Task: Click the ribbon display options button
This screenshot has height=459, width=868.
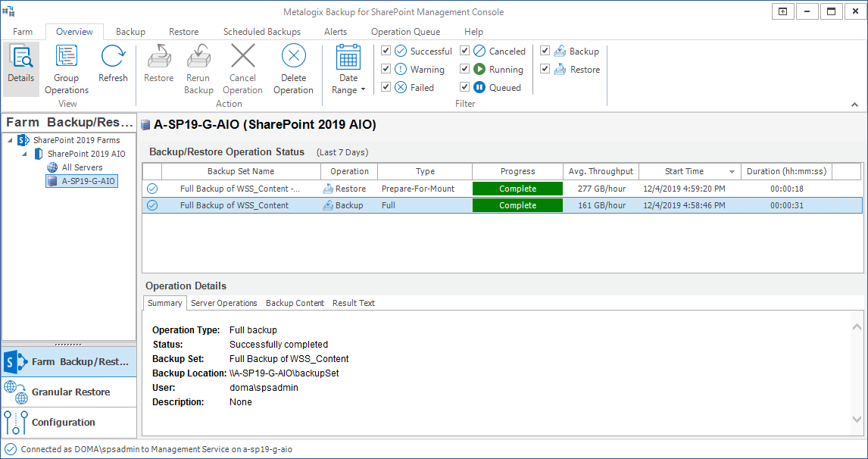Action: coord(782,11)
